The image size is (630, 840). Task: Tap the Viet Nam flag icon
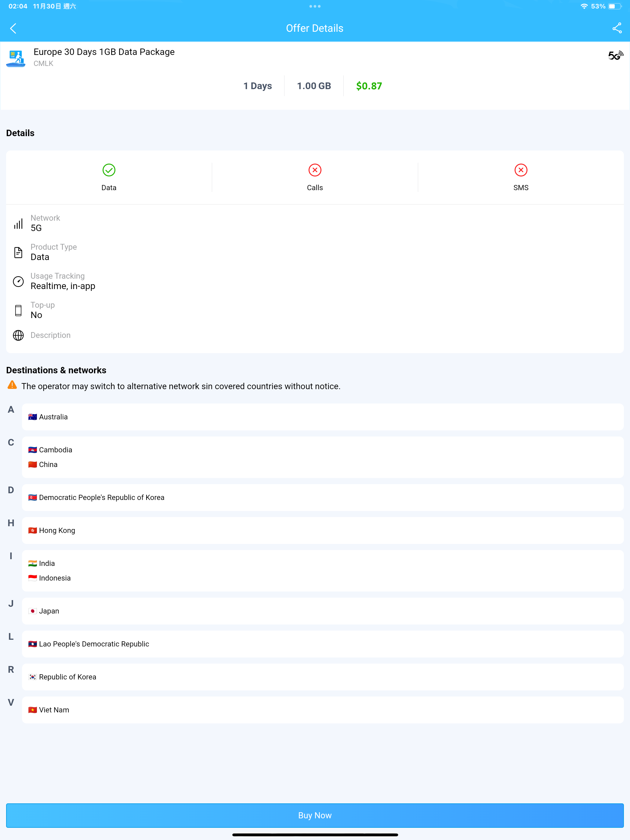click(33, 710)
